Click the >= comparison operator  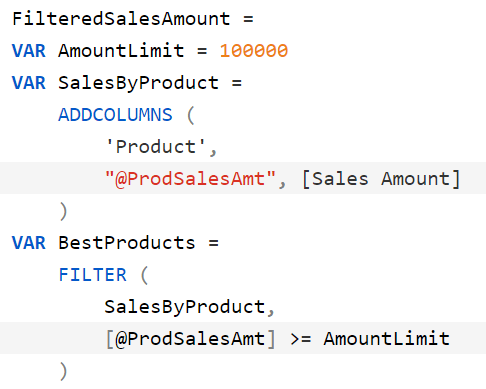[301, 339]
